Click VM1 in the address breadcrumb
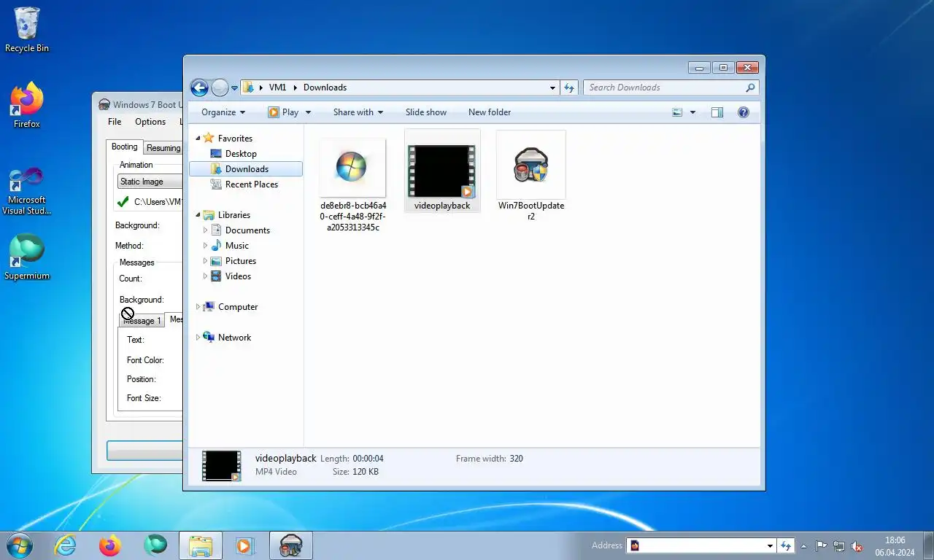 pyautogui.click(x=277, y=87)
